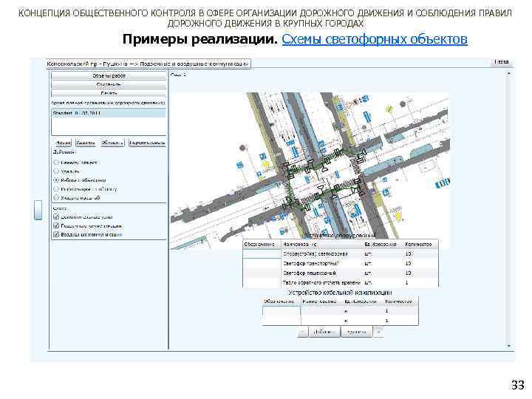Select the Табло обратного отсчета времени row

(341, 282)
